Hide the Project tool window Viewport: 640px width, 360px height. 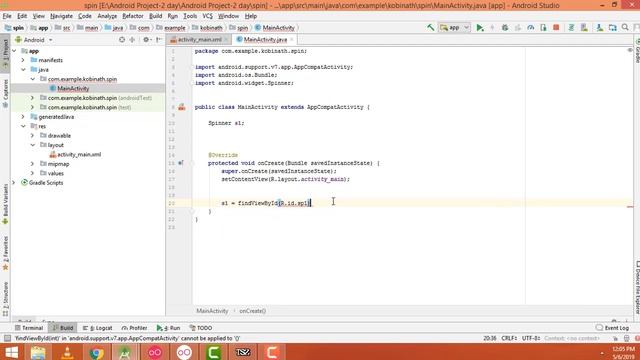coord(159,40)
